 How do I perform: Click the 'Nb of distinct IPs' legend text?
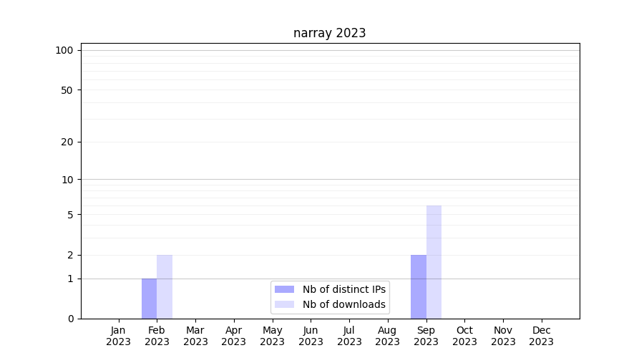(x=343, y=289)
